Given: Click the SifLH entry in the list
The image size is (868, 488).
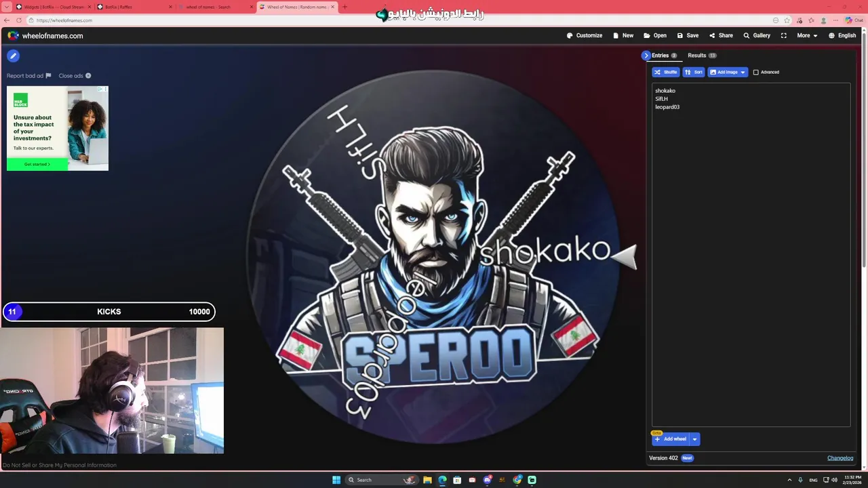Looking at the screenshot, I should point(662,99).
